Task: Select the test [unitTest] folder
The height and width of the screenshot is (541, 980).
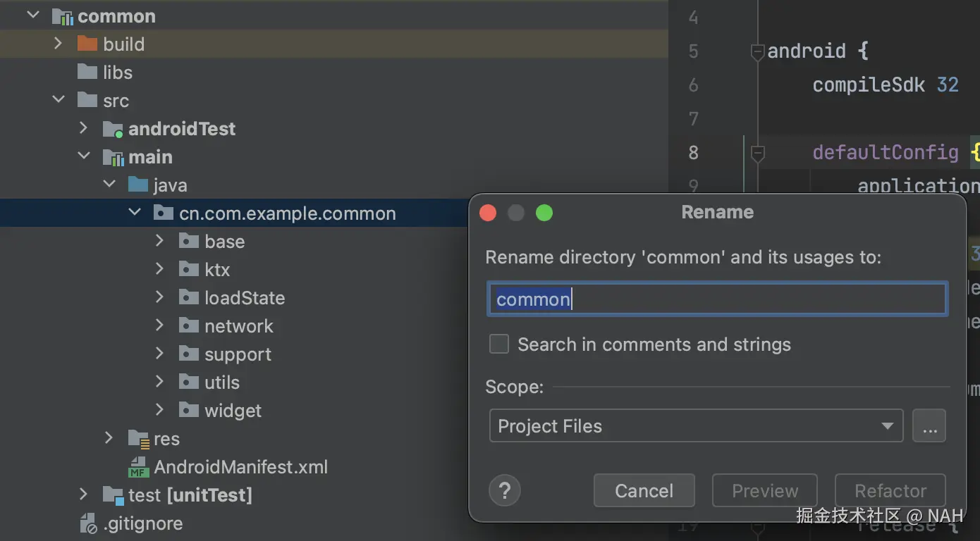Action: (x=189, y=495)
